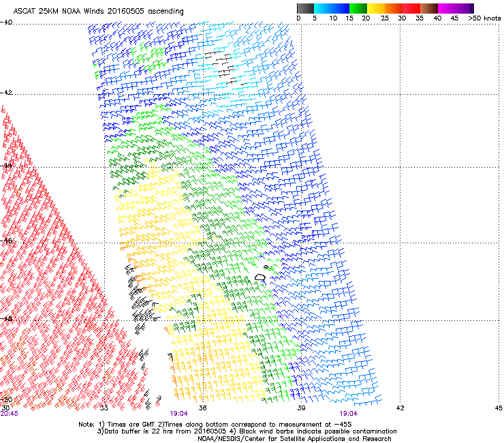Select the orange 25–30 knot legend swatch
This screenshot has width=504, height=443.
tap(394, 8)
